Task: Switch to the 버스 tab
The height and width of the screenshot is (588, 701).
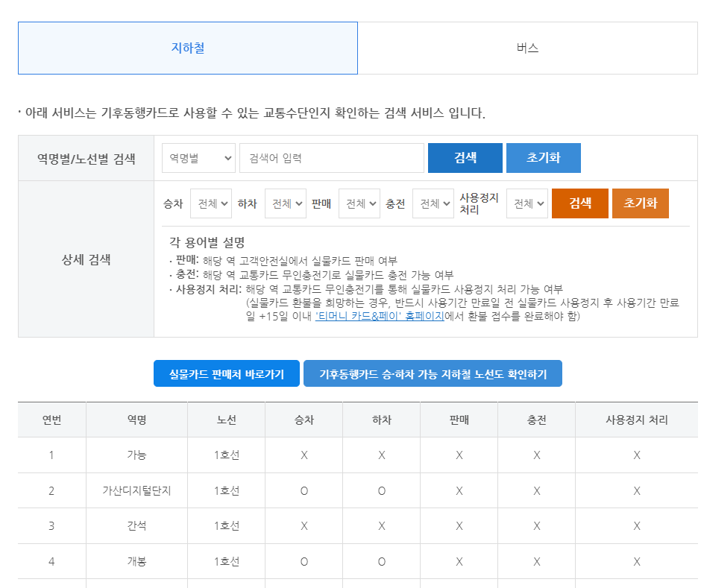Action: (528, 47)
